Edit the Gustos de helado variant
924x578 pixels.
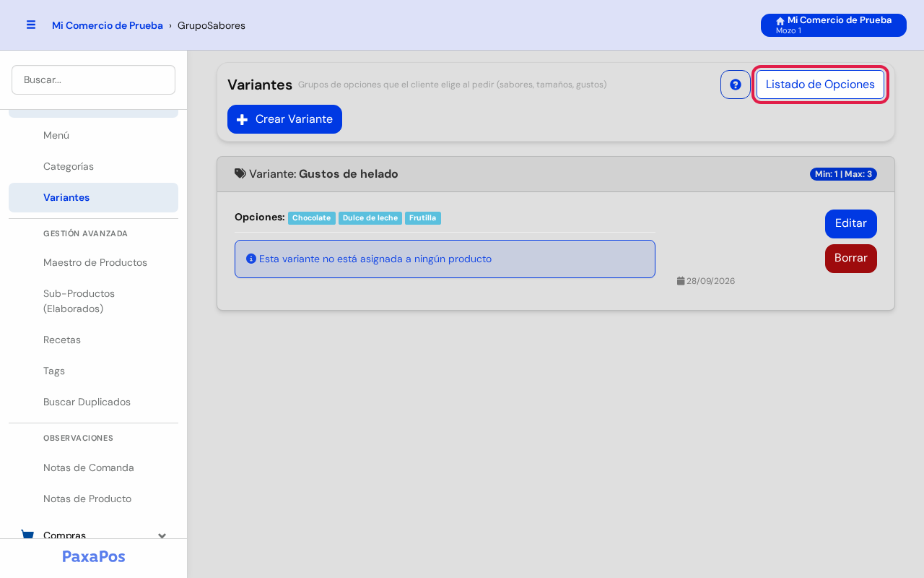point(851,224)
